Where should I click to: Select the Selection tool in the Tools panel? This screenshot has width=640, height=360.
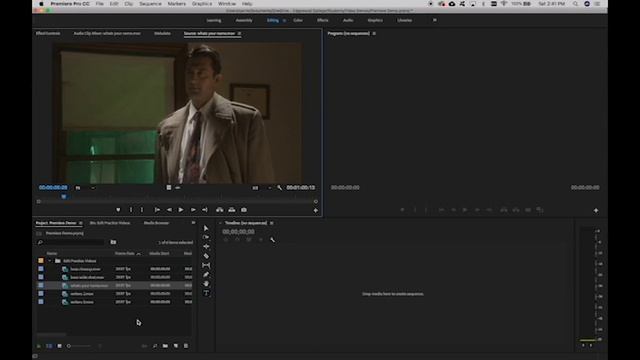(x=206, y=228)
